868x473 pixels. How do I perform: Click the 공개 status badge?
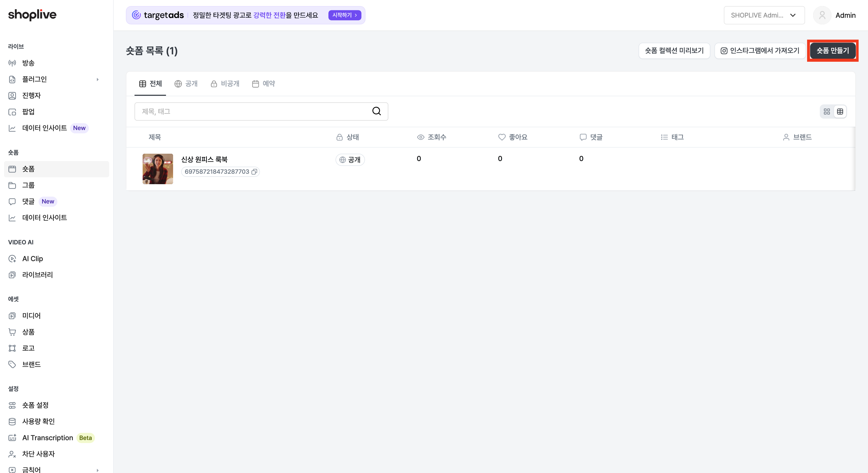click(x=350, y=160)
